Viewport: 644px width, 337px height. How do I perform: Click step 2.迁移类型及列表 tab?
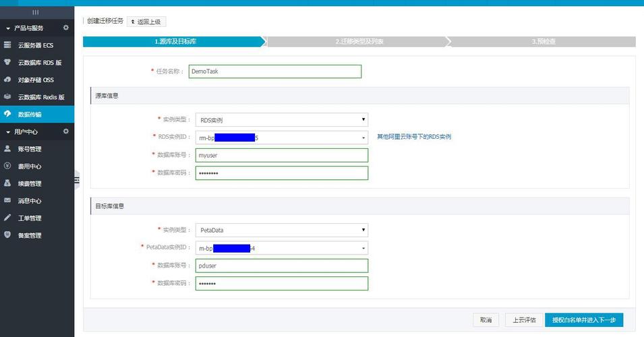point(359,42)
